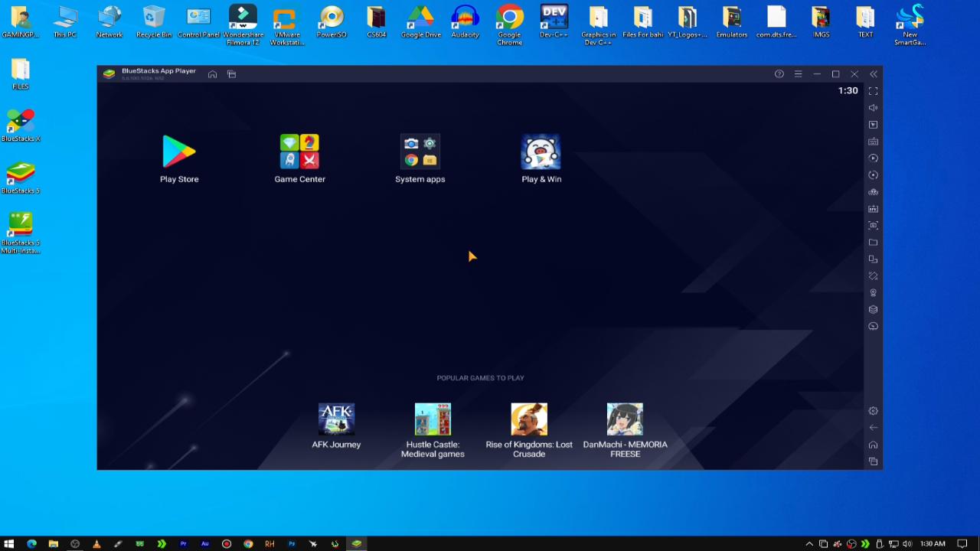Screen dimensions: 980x551
Task: Open Microsoft Edge from the taskbar
Action: coord(31,543)
